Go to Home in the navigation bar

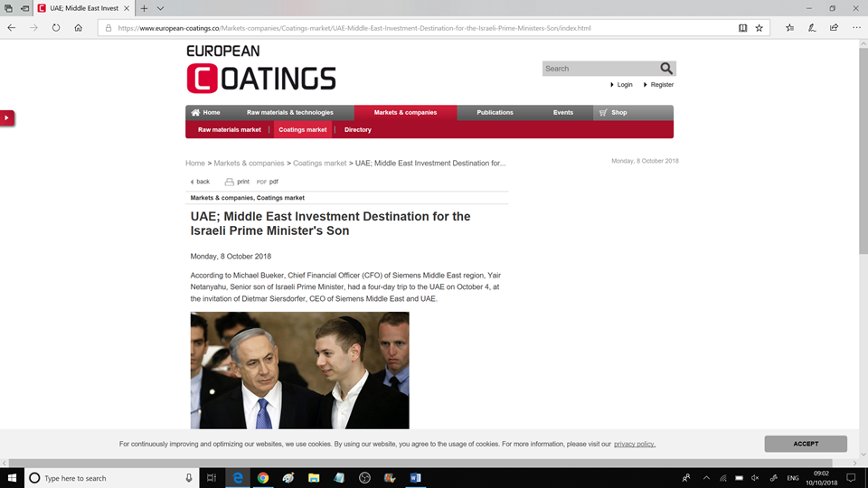pos(206,112)
